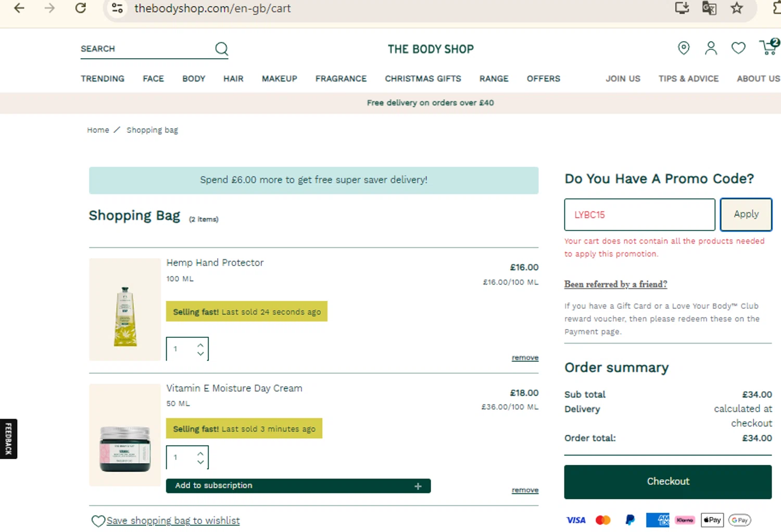Open the FRAGRANCE menu
The image size is (781, 532).
341,79
